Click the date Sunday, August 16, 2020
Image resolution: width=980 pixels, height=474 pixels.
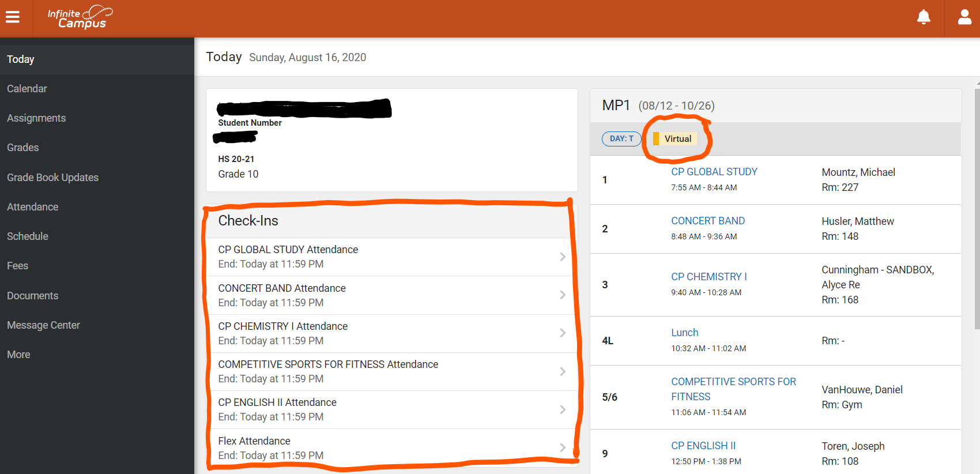pos(308,58)
